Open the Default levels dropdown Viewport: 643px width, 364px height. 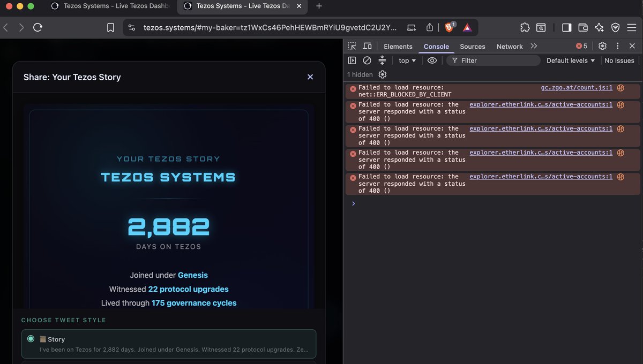coord(571,60)
